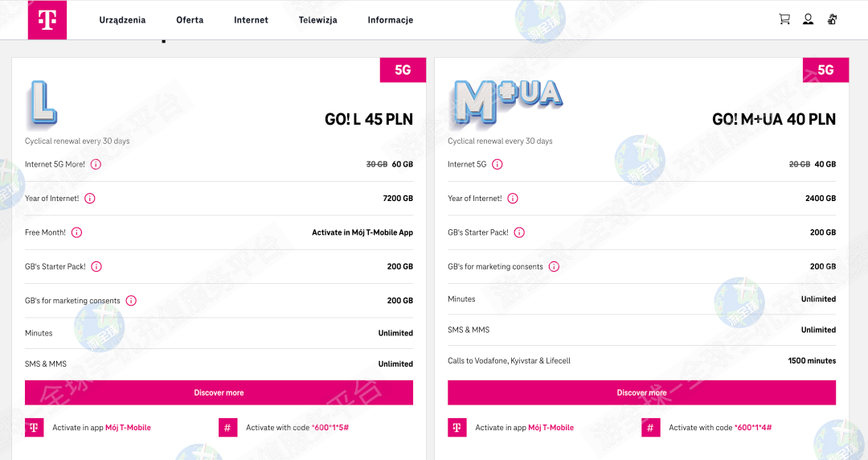Open the user account icon
The height and width of the screenshot is (460, 868).
808,19
